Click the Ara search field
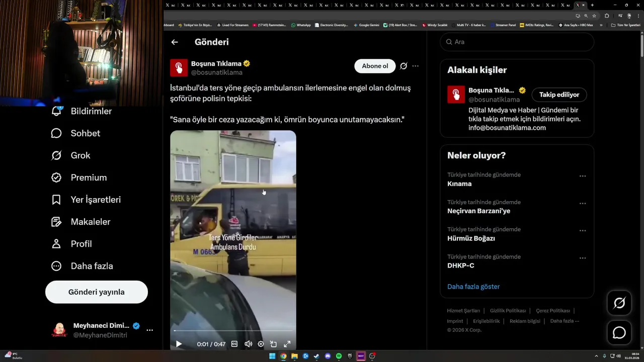 click(517, 42)
